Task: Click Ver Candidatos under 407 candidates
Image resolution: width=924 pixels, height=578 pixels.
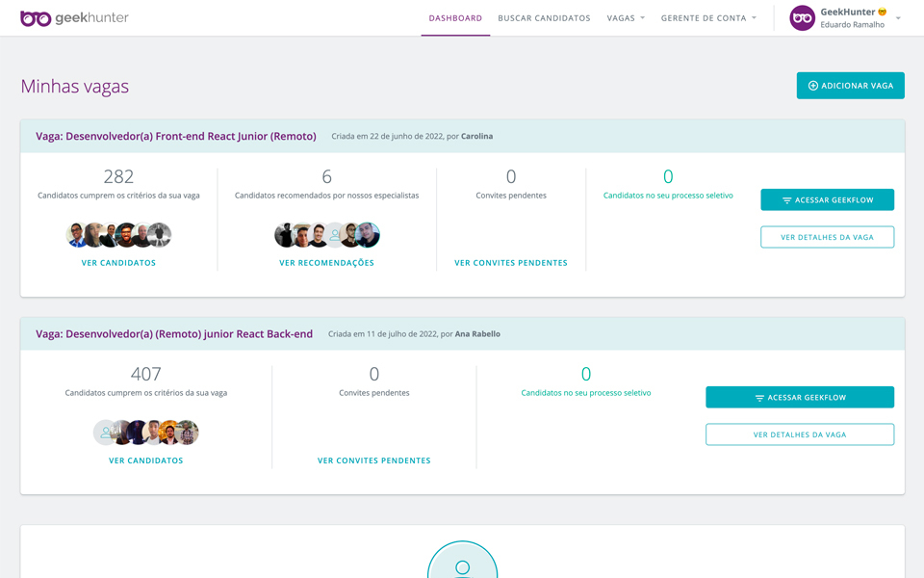Action: point(145,460)
